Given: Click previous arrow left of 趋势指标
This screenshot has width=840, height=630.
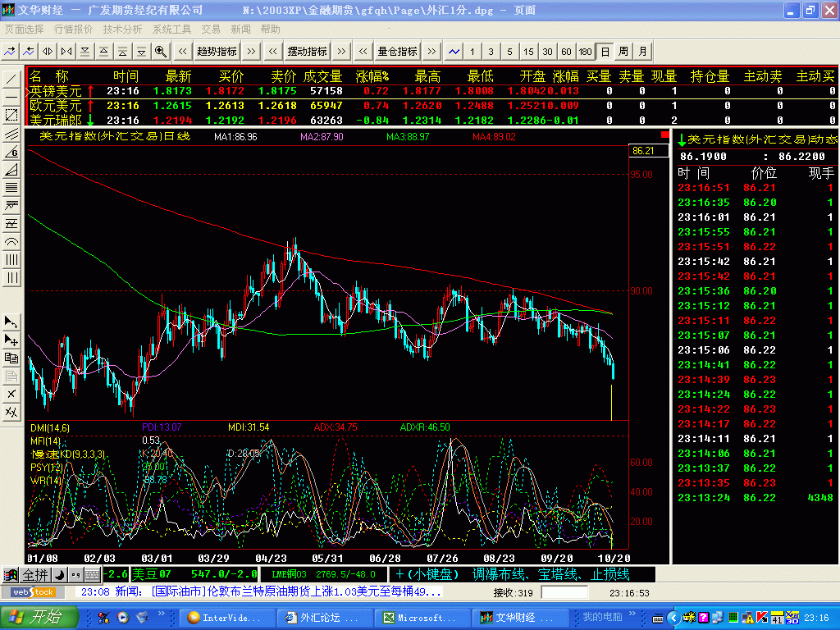Looking at the screenshot, I should click(x=183, y=52).
